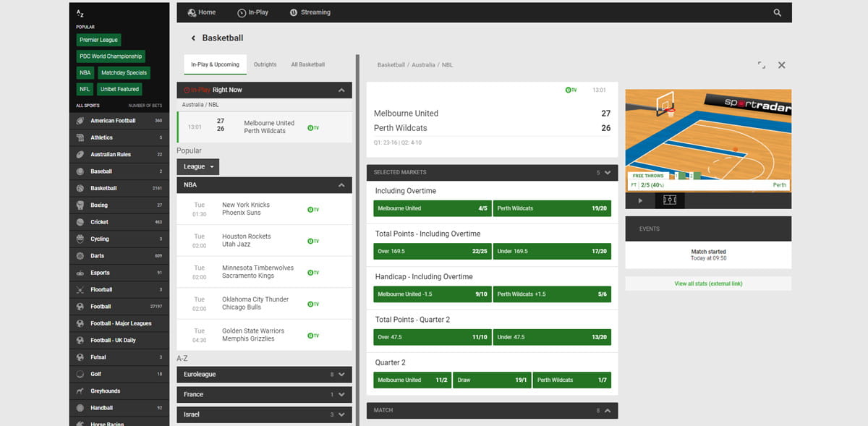This screenshot has height=426, width=868.
Task: Select Over 169.5 at 22/25
Action: pos(432,251)
